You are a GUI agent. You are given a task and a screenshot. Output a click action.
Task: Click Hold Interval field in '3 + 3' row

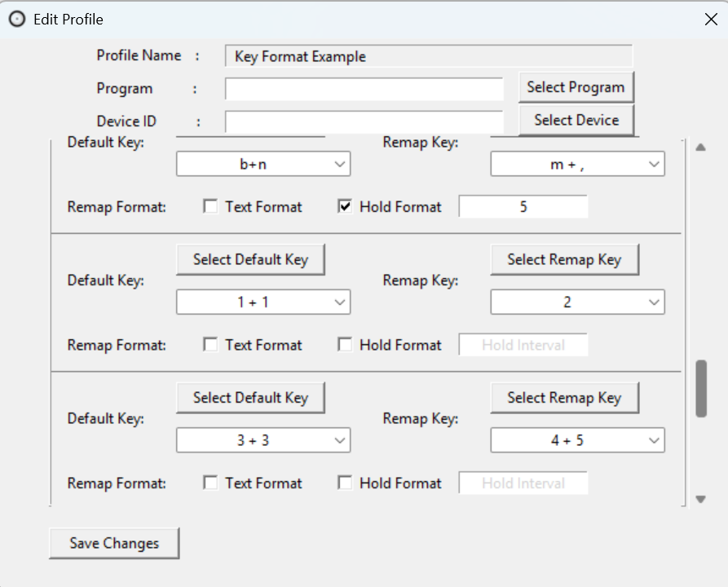coord(523,483)
